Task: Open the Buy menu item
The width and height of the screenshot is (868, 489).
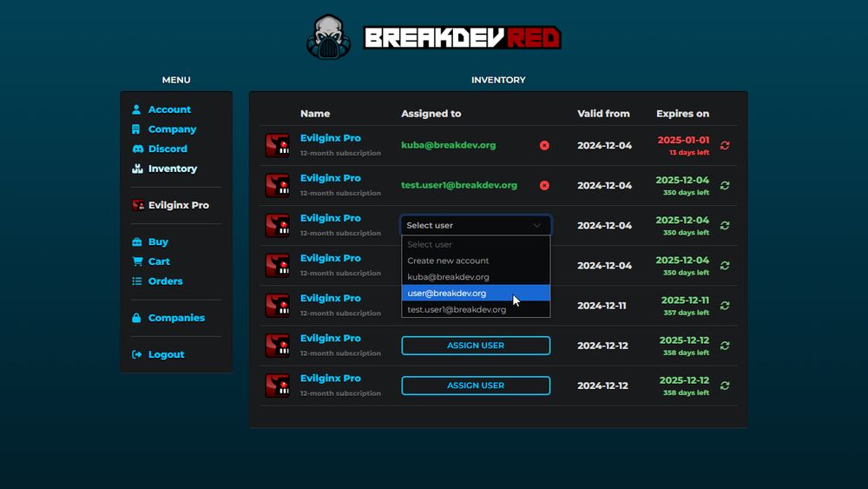Action: pyautogui.click(x=158, y=242)
